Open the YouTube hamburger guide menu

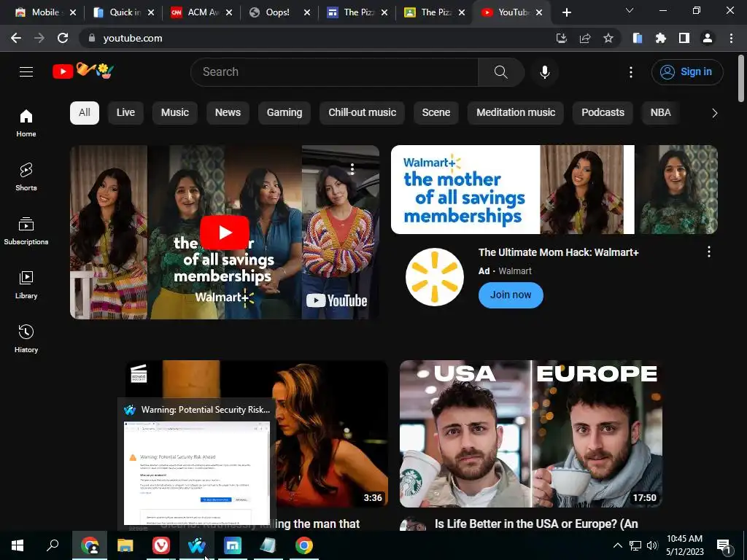tap(26, 72)
